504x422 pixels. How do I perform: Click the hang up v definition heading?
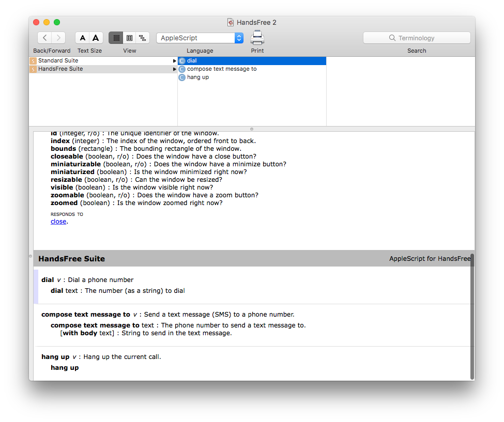click(x=101, y=357)
